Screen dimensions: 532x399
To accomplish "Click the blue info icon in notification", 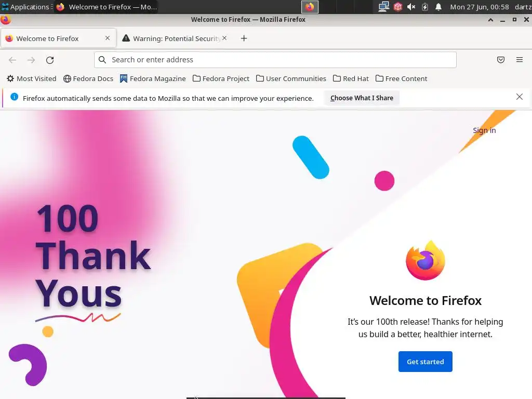I will click(x=14, y=97).
